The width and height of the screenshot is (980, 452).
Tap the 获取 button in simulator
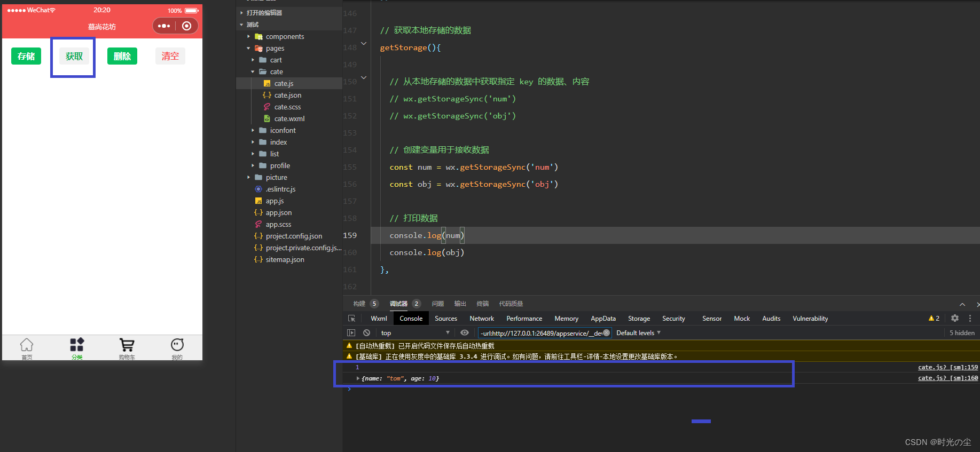click(74, 56)
